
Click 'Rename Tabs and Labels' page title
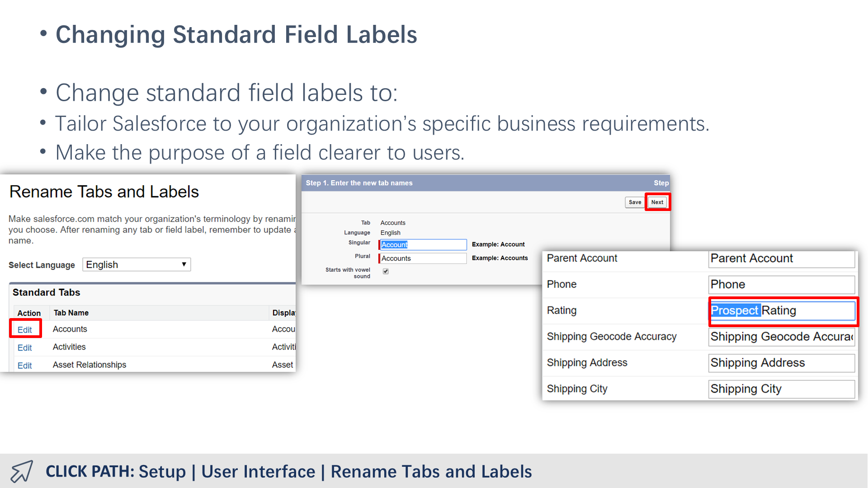click(104, 192)
